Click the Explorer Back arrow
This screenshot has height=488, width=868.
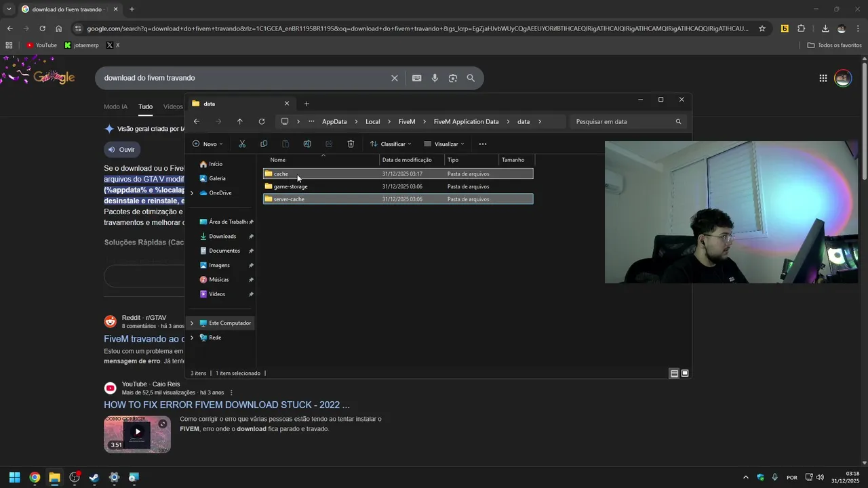point(197,121)
